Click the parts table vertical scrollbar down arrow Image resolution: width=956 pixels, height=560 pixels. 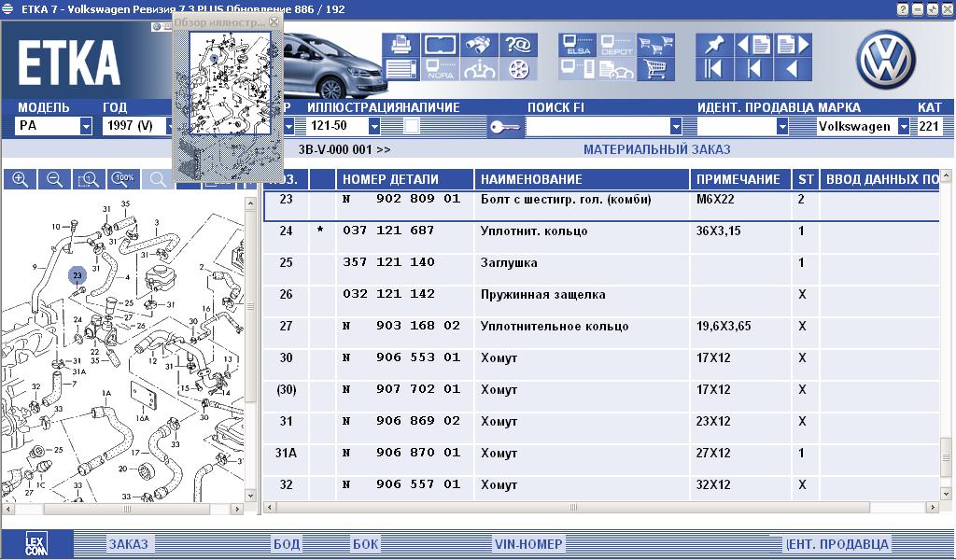[947, 494]
